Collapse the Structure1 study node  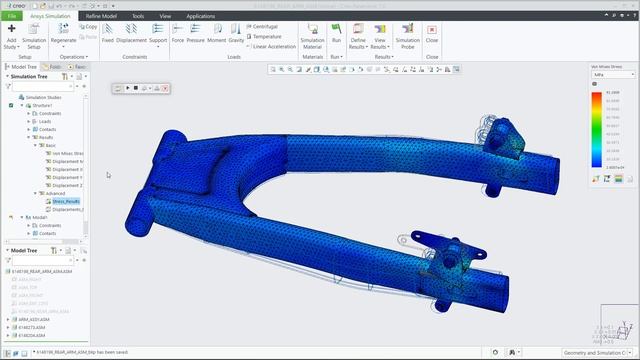coord(22,105)
